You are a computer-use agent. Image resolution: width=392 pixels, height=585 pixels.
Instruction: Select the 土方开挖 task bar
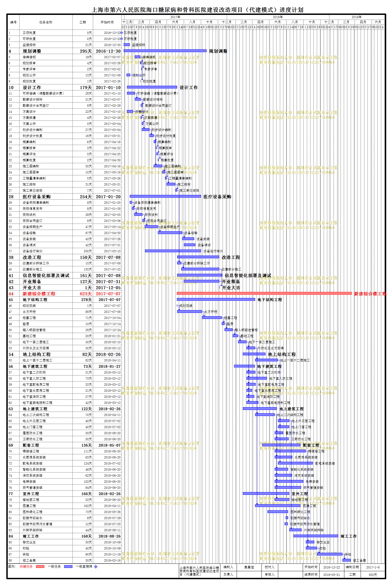coord(190,312)
